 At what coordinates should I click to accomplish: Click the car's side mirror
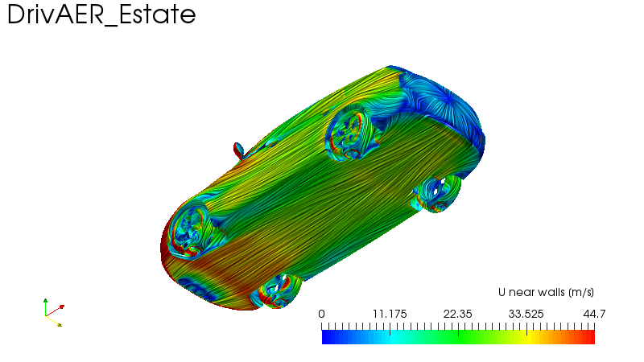point(239,150)
